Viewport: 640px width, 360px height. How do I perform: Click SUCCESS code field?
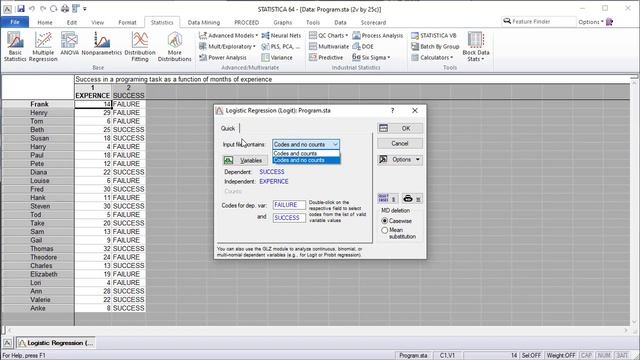pyautogui.click(x=289, y=218)
